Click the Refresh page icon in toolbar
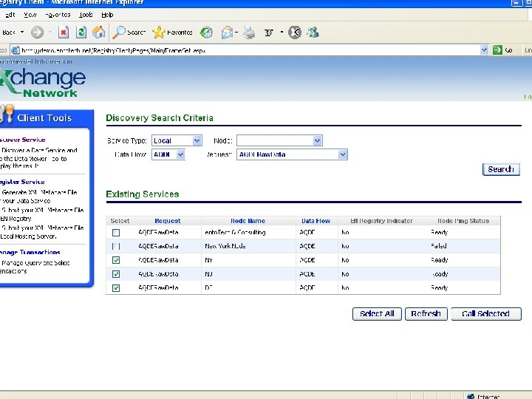The height and width of the screenshot is (399, 532). click(x=81, y=32)
